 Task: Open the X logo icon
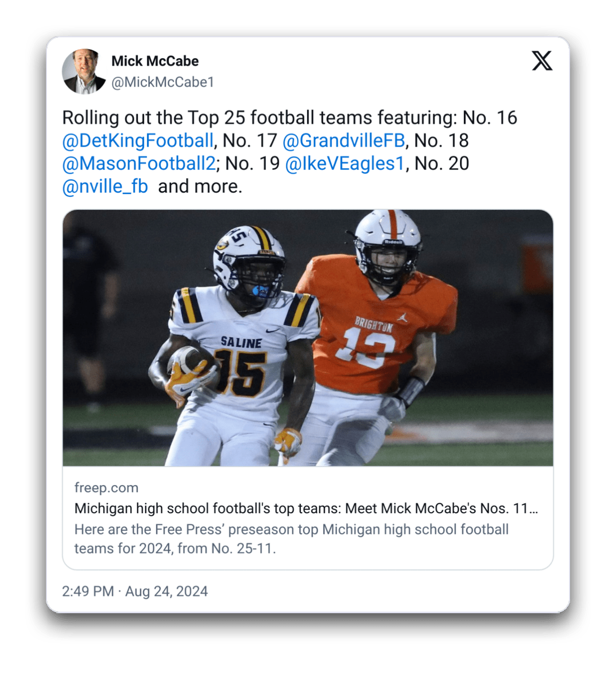pos(542,61)
